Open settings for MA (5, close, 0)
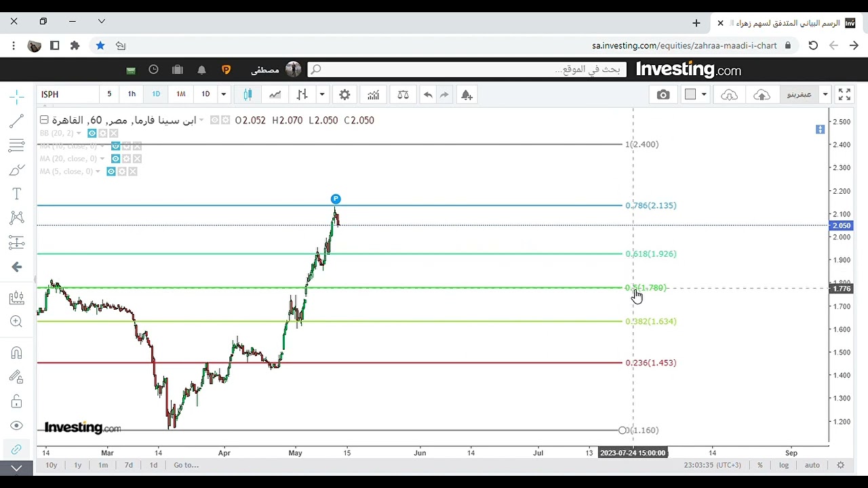Viewport: 868px width, 488px height. tap(122, 171)
